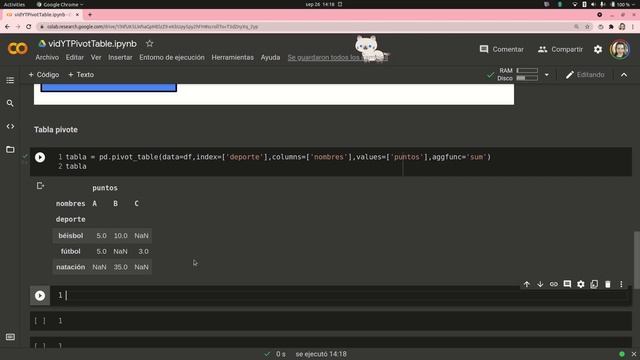The height and width of the screenshot is (360, 640).
Task: Open the search and replace sidebar icon
Action: point(10,103)
